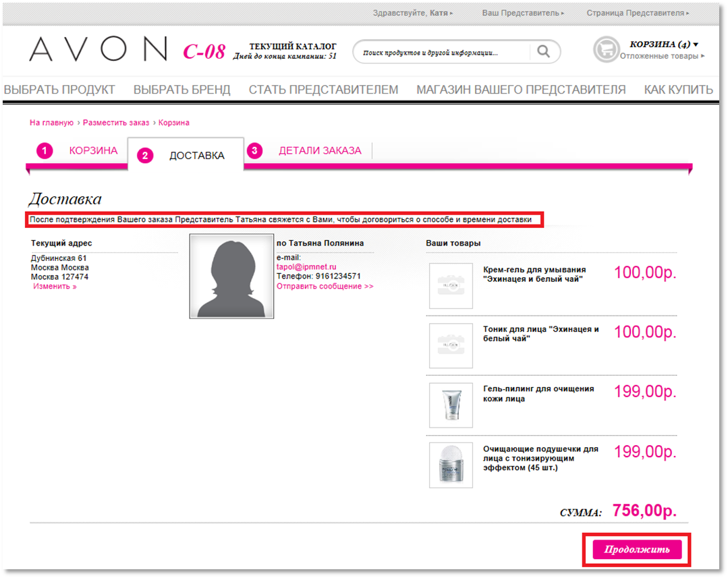Image resolution: width=728 pixels, height=578 pixels.
Task: Click the search magnifier icon
Action: click(543, 51)
